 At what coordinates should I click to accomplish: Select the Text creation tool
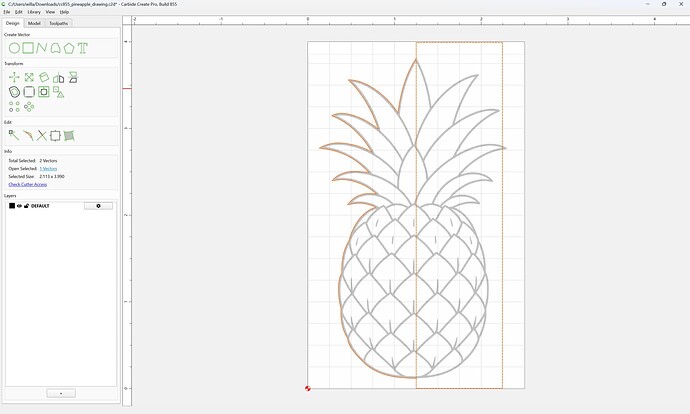[83, 48]
